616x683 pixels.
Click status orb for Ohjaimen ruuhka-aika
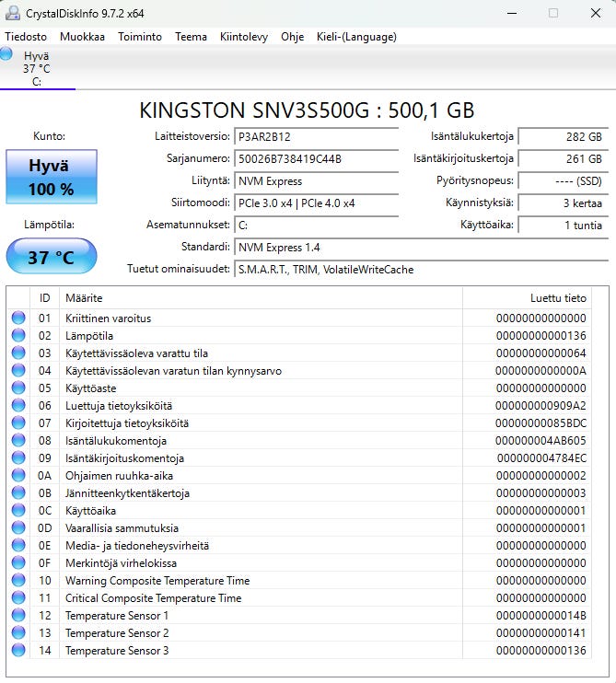point(18,476)
